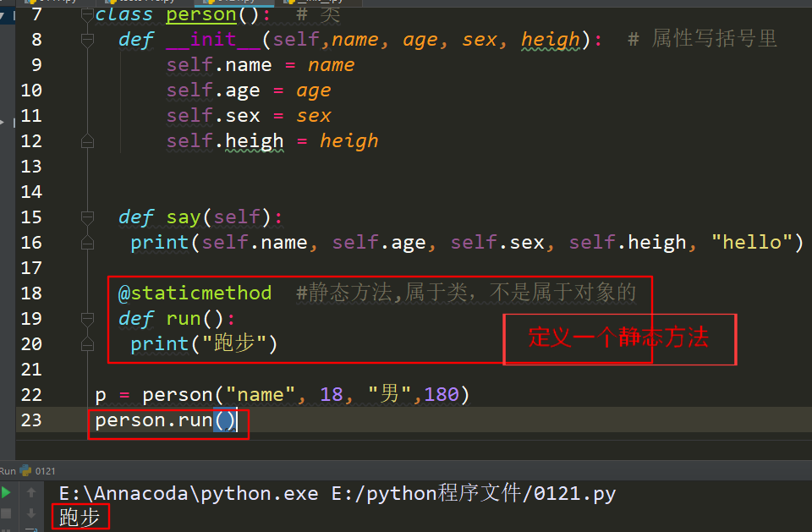This screenshot has height=532, width=812.
Task: Click the self.heigh attribute on line 12
Action: pos(225,141)
